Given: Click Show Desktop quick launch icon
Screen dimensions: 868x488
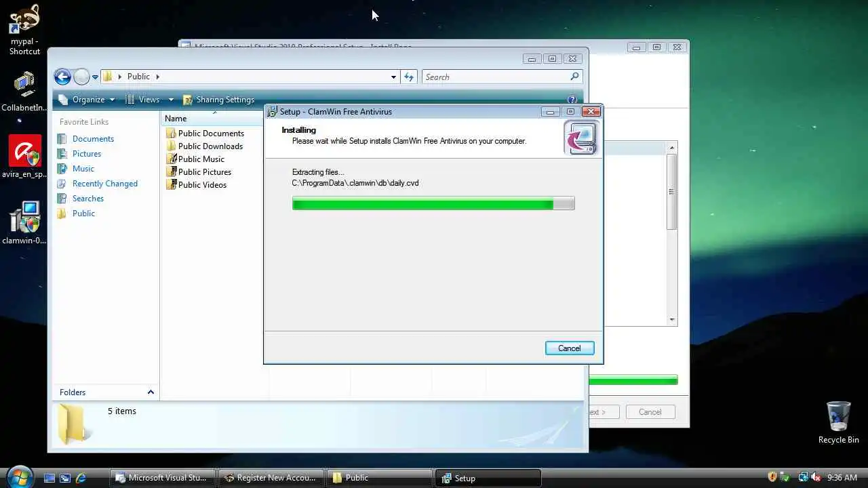Looking at the screenshot, I should [49, 478].
